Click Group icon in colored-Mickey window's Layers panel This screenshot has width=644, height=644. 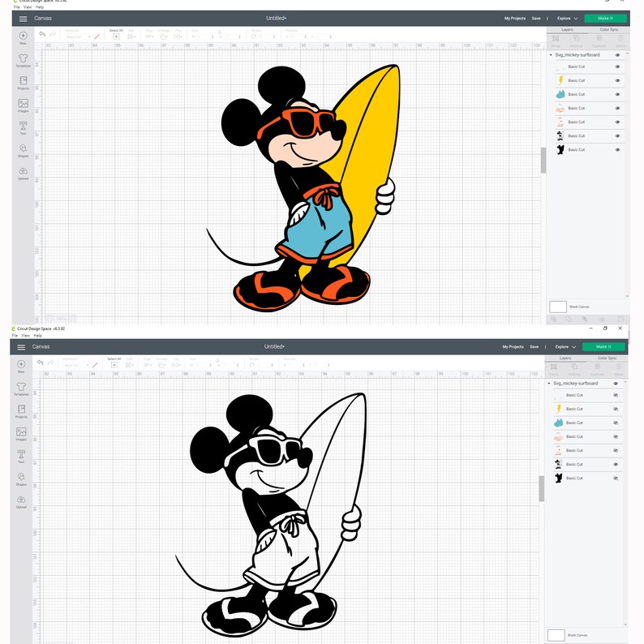[556, 41]
